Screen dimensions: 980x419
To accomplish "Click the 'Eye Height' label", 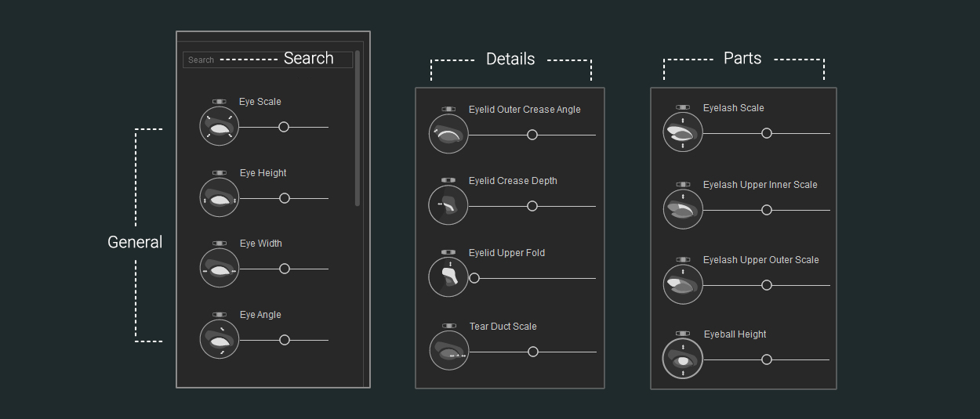I will pyautogui.click(x=263, y=173).
